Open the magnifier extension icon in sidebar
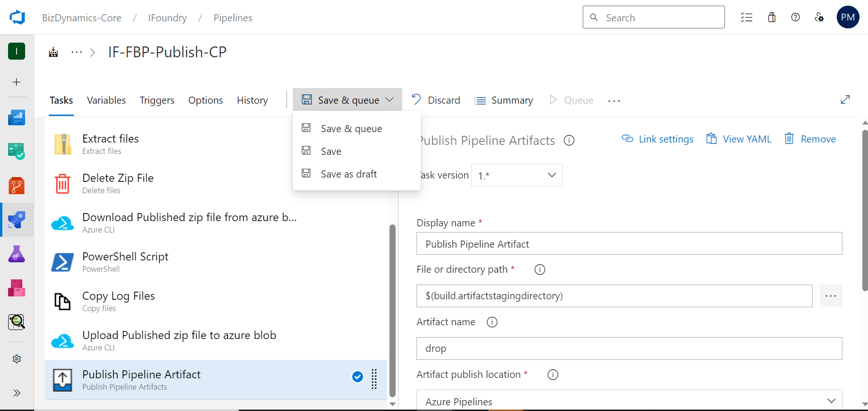 pos(17,322)
